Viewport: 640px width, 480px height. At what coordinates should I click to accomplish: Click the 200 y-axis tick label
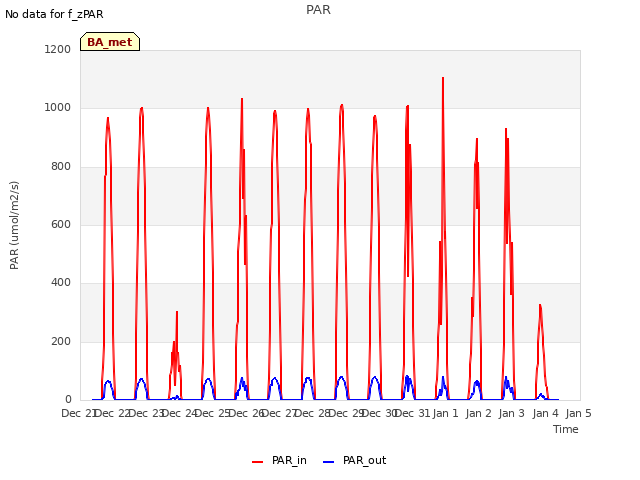coord(61,341)
